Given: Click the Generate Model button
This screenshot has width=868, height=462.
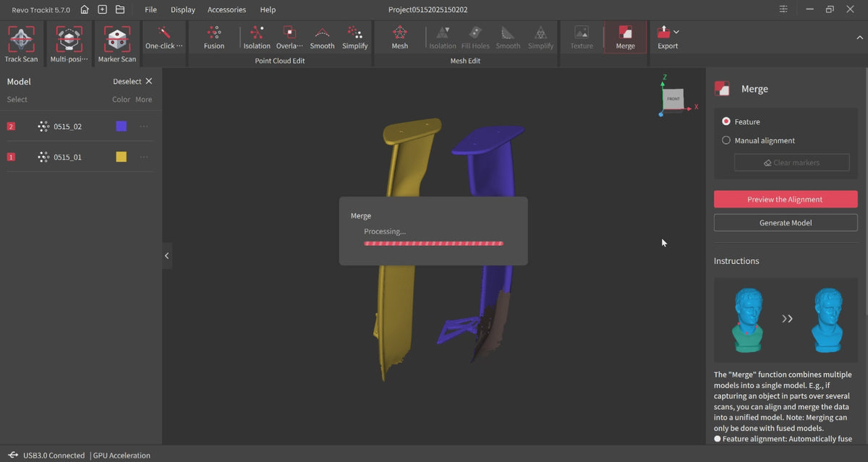Looking at the screenshot, I should (x=785, y=223).
